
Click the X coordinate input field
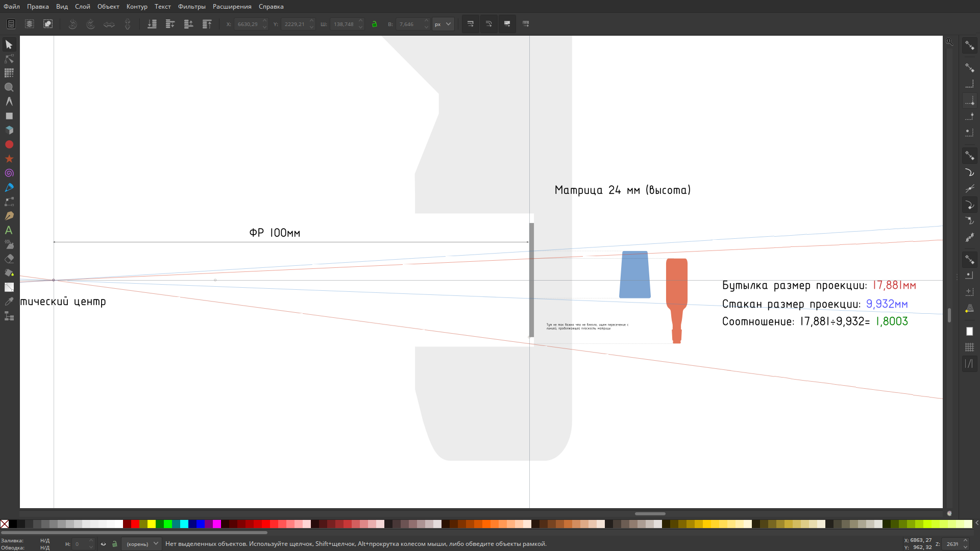click(x=248, y=24)
